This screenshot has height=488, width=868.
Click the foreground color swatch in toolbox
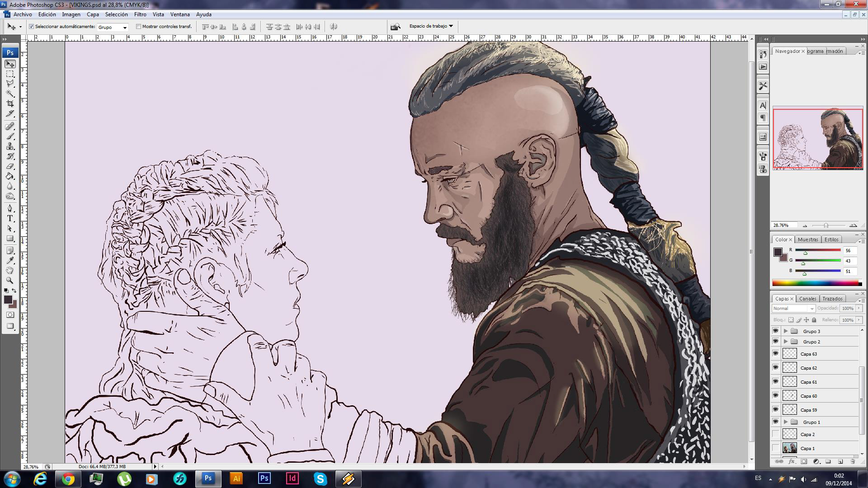8,300
